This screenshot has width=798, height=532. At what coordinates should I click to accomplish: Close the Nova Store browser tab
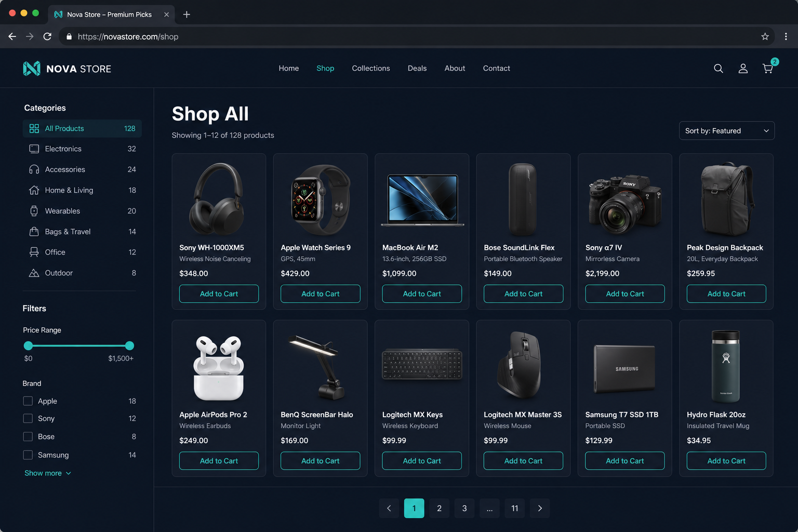tap(166, 15)
